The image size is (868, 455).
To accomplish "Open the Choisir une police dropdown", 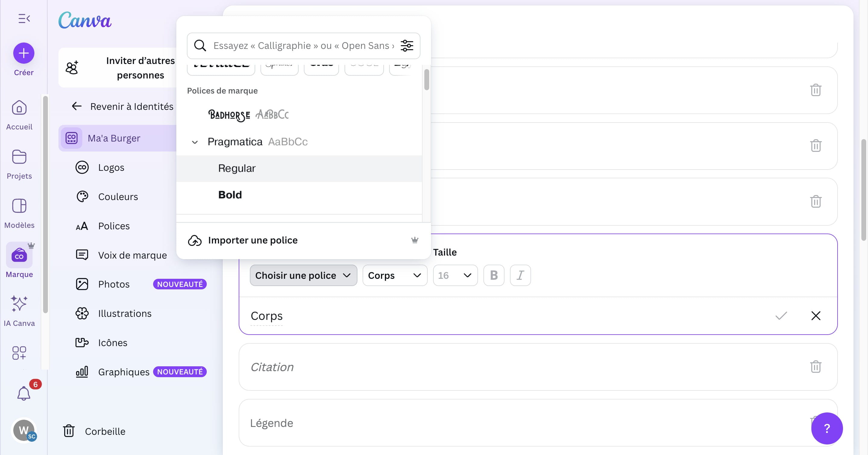I will point(303,275).
